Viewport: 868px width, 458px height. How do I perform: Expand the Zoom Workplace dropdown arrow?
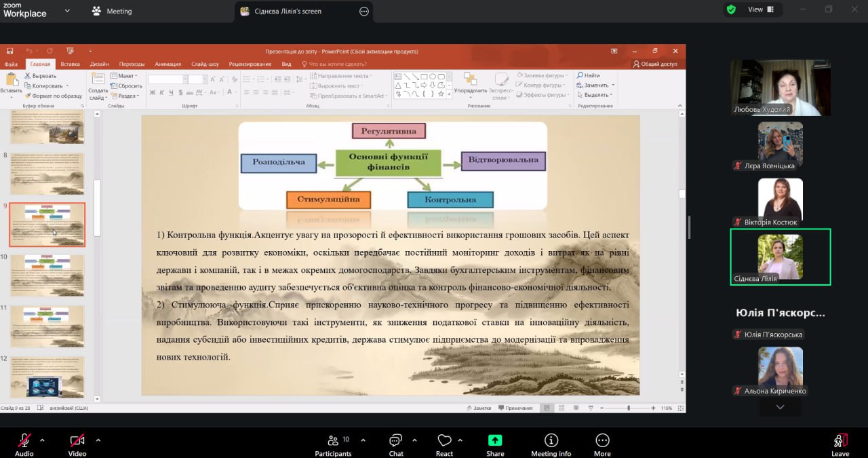[x=66, y=11]
